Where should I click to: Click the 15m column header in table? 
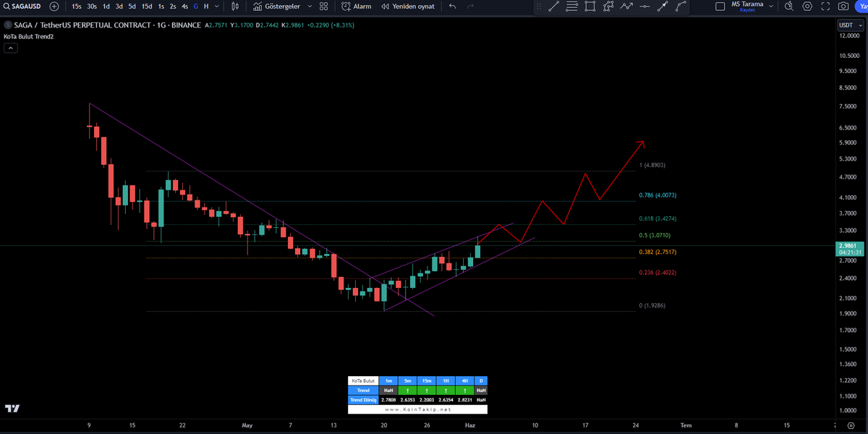click(x=427, y=380)
